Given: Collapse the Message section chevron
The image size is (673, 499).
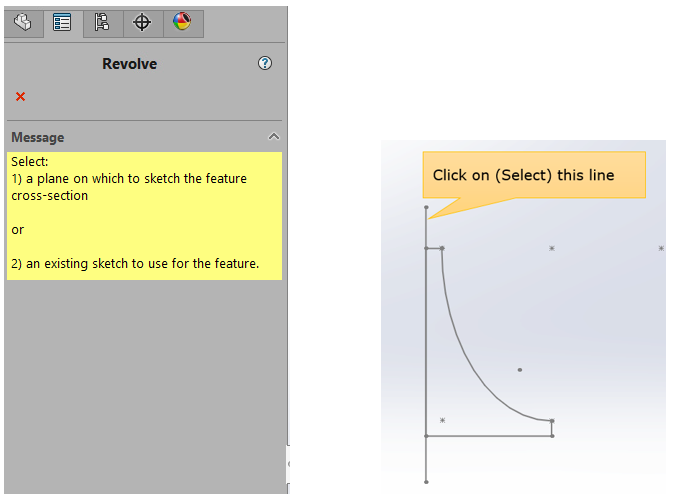Looking at the screenshot, I should 274,137.
